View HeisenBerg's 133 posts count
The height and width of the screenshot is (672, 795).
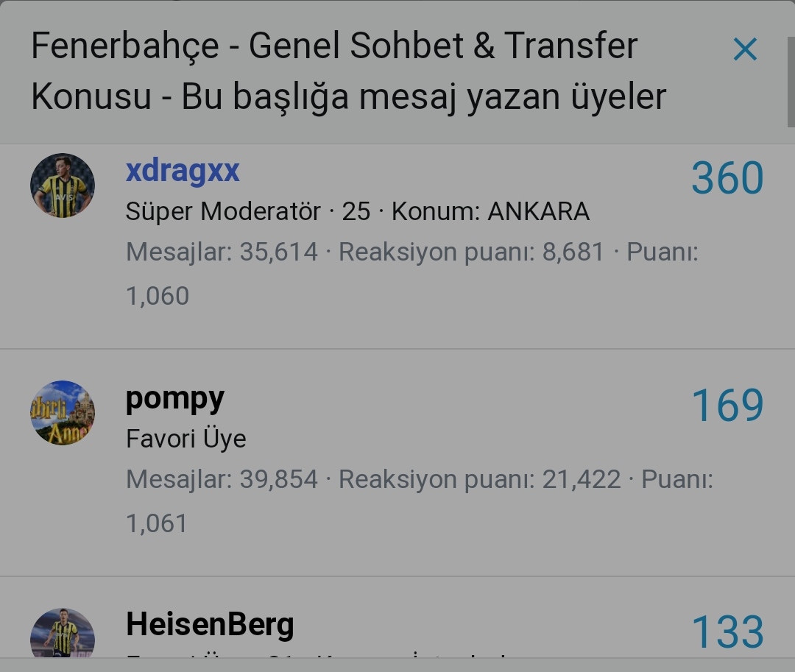[x=727, y=632]
